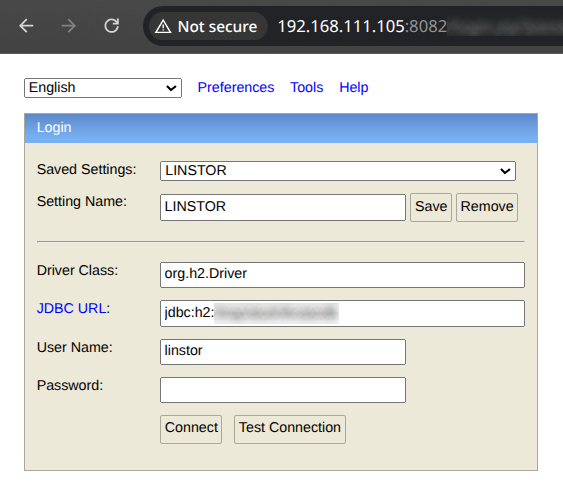Expand the Saved Settings LINSTOR dropdown
Screen dimensions: 563x502
point(338,171)
